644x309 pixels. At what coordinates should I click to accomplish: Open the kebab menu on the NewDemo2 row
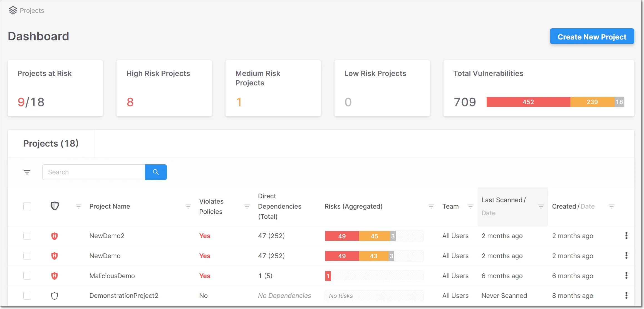(626, 236)
